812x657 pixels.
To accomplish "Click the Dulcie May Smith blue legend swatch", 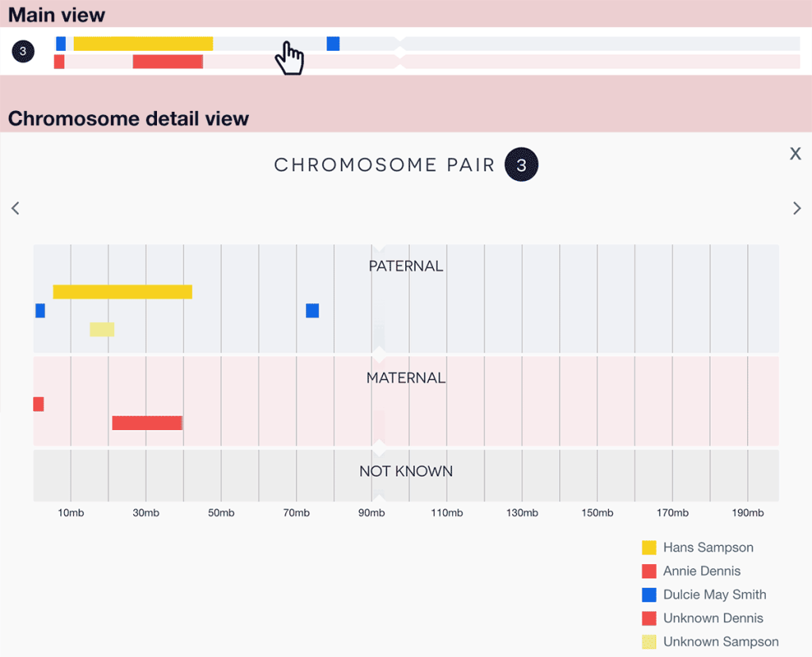I will [x=649, y=594].
